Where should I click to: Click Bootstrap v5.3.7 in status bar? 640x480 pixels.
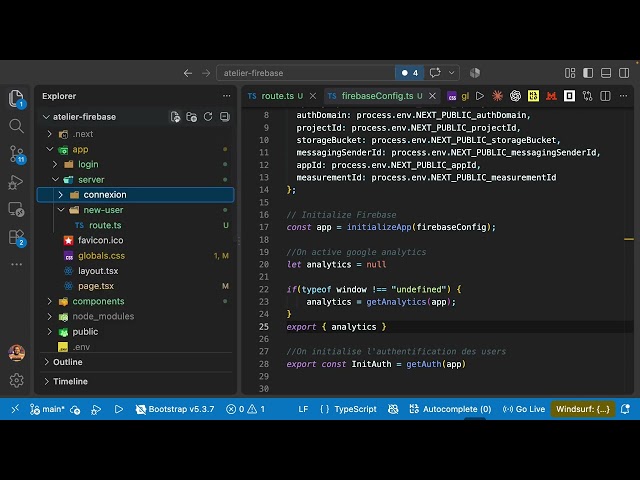[x=175, y=409]
